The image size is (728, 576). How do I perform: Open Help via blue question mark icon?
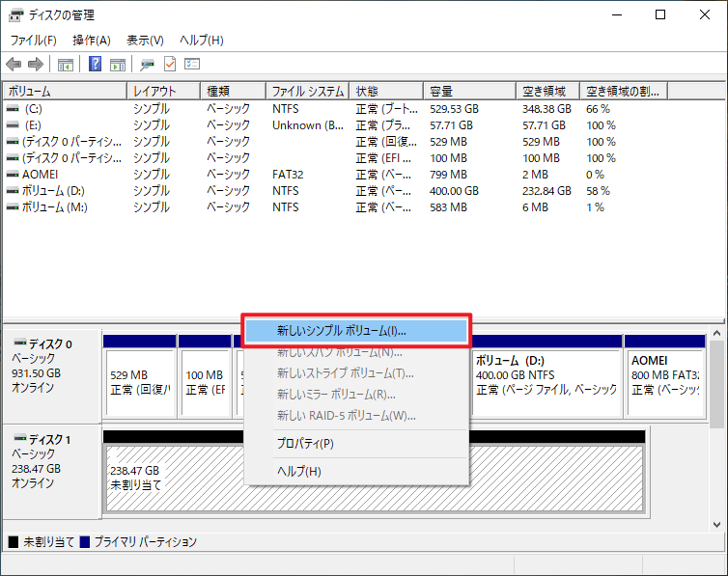coord(96,65)
